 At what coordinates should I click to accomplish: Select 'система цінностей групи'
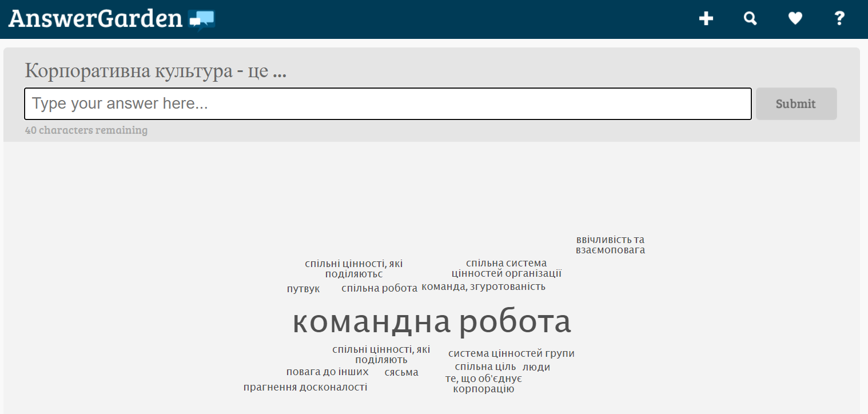tap(512, 353)
